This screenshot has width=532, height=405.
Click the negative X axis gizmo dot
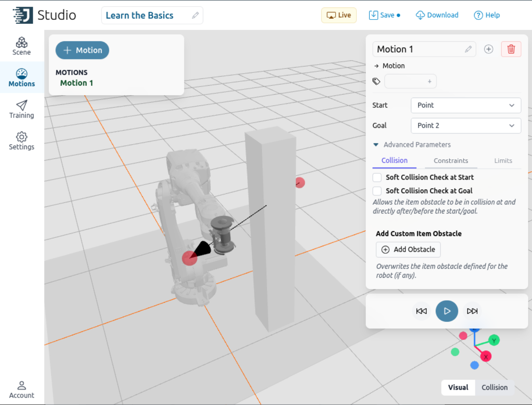(463, 336)
